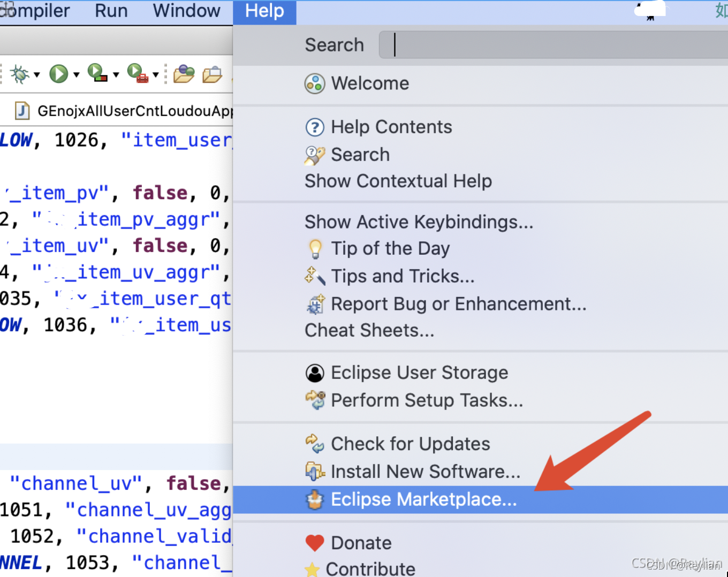Select Contribute from the Help menu
Viewport: 728px width, 577px height.
(480, 568)
